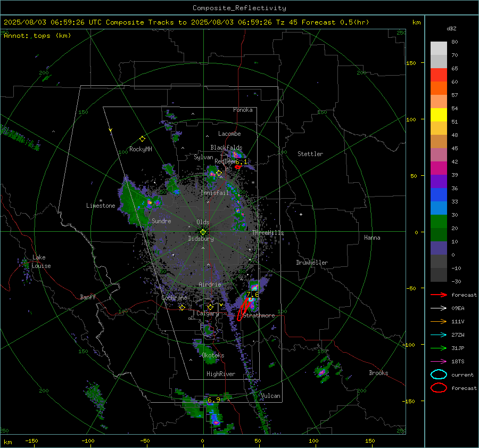Click the Composite_Reflectivity title

pyautogui.click(x=239, y=8)
